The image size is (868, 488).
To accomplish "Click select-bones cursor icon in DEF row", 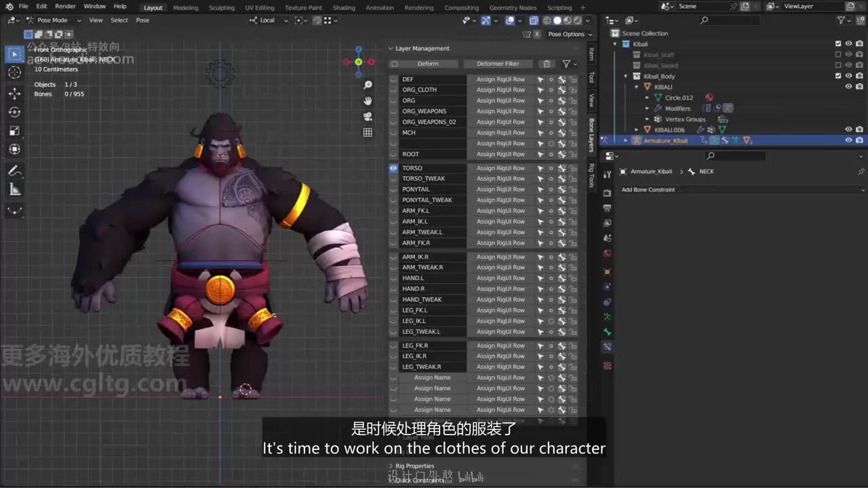I will (x=540, y=79).
